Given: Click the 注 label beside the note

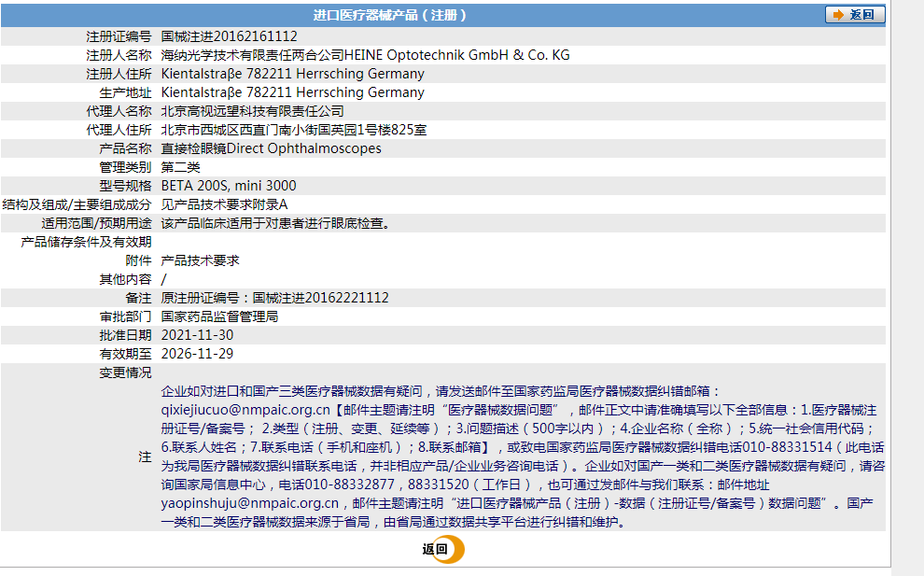Looking at the screenshot, I should (145, 457).
